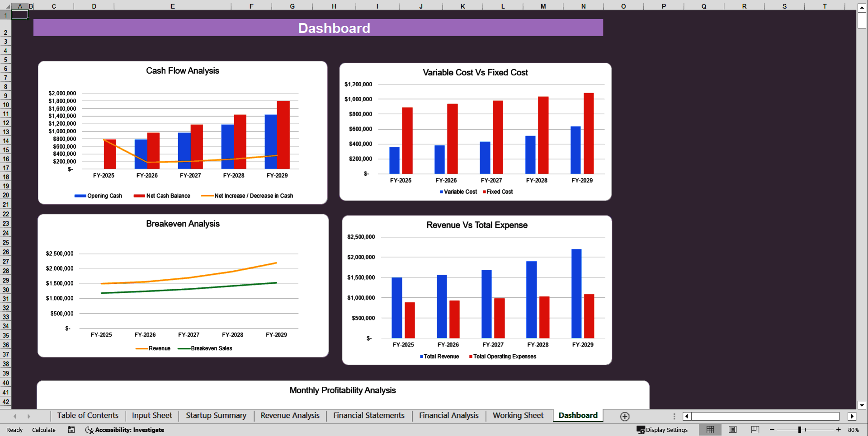The height and width of the screenshot is (436, 868).
Task: Toggle Page Break Preview mode
Action: coord(755,430)
